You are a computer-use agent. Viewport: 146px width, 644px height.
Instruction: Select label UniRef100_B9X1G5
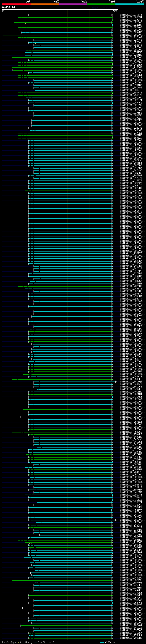tap(131, 85)
